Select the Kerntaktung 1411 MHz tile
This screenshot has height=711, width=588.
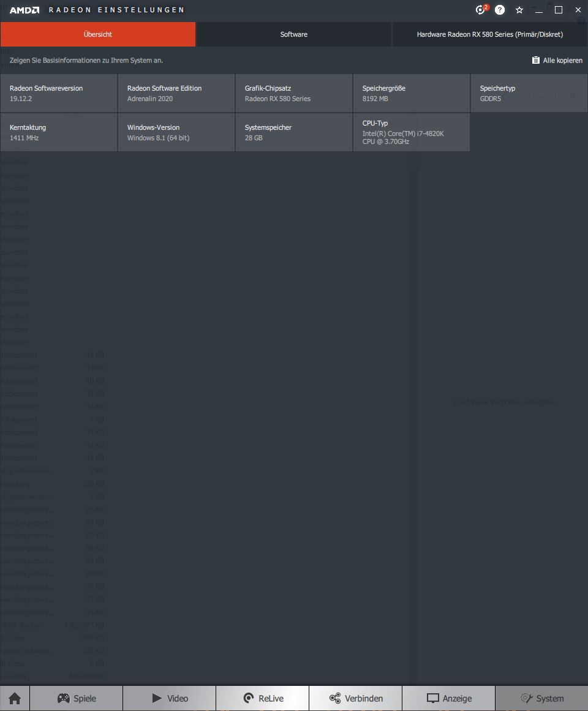(x=59, y=132)
